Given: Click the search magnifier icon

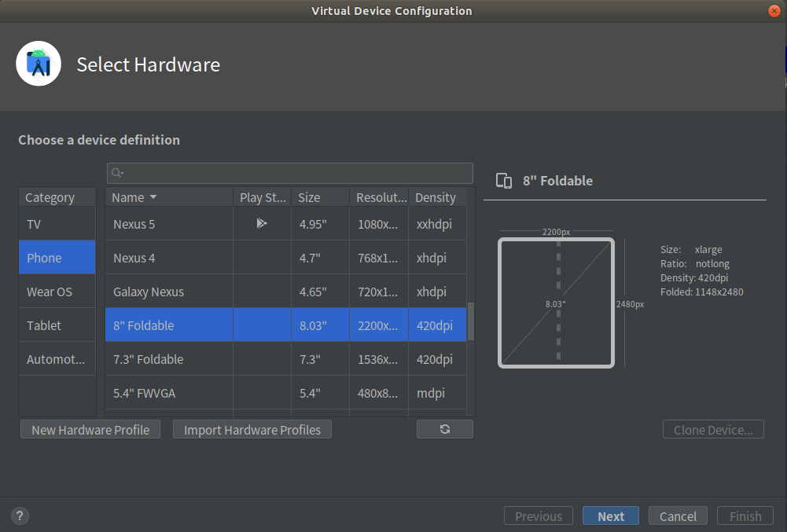Looking at the screenshot, I should 117,173.
